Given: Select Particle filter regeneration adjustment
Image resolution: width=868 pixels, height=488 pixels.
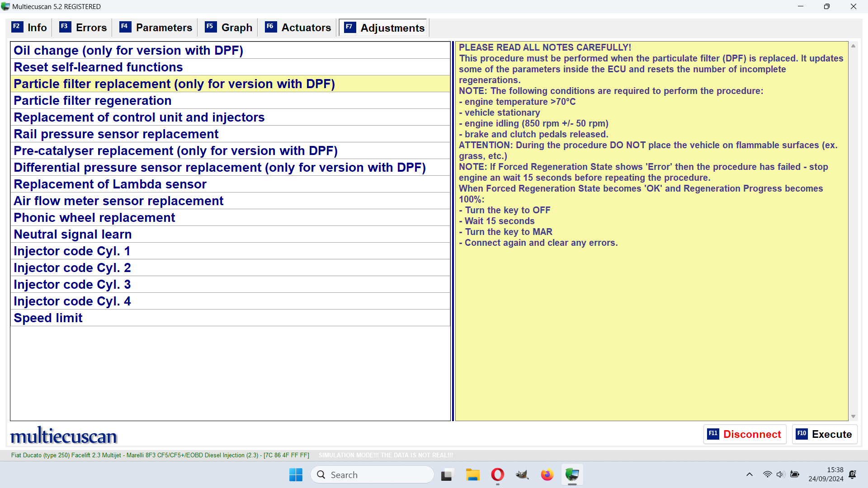Looking at the screenshot, I should click(x=93, y=100).
